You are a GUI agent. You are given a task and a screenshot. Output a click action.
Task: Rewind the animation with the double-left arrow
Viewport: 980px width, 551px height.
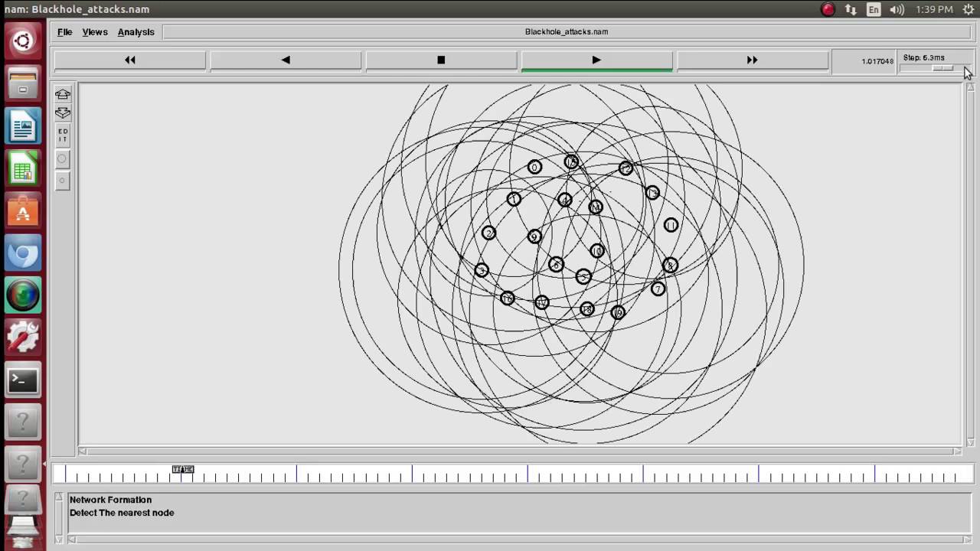(x=130, y=60)
